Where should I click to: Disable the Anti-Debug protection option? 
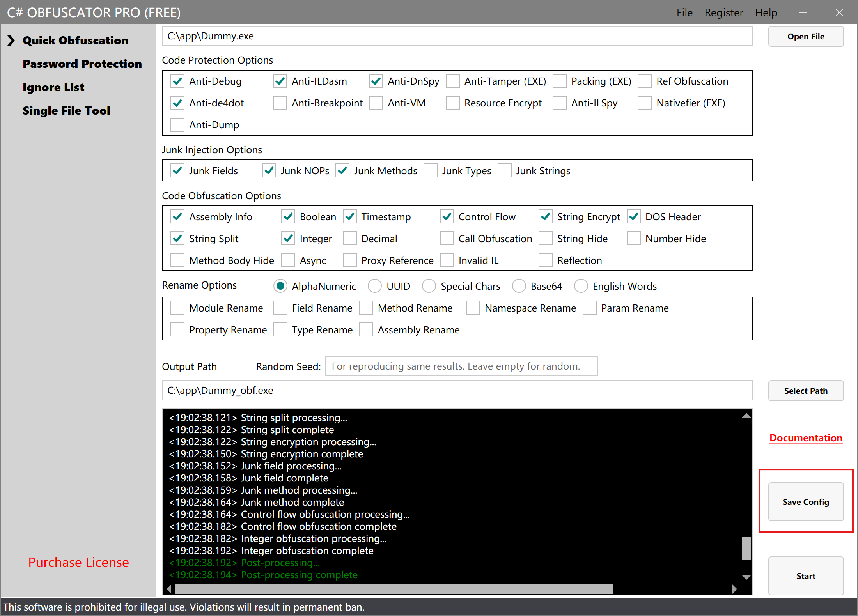(177, 81)
